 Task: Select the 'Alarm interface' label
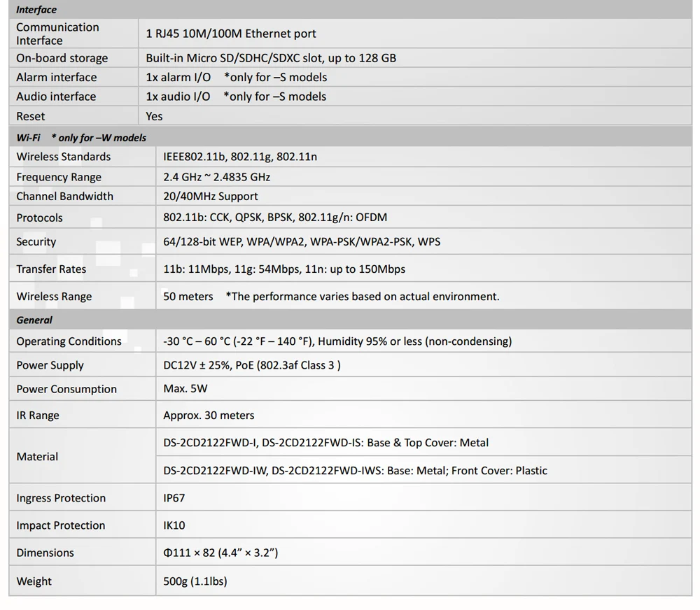(x=56, y=77)
